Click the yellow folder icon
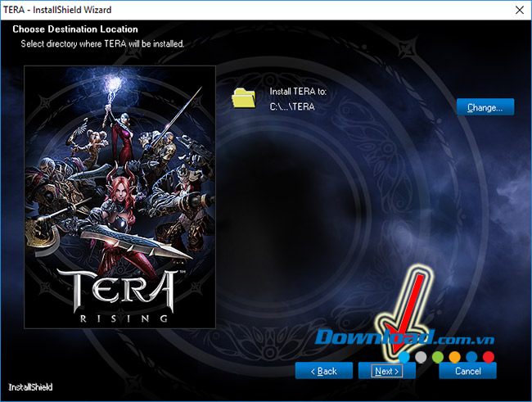The image size is (532, 402). 244,98
